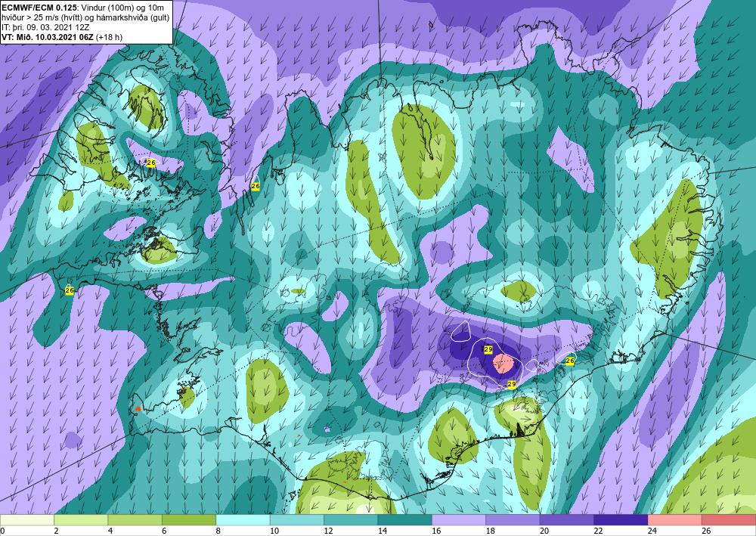Click the legend tick label '24'

(x=652, y=531)
